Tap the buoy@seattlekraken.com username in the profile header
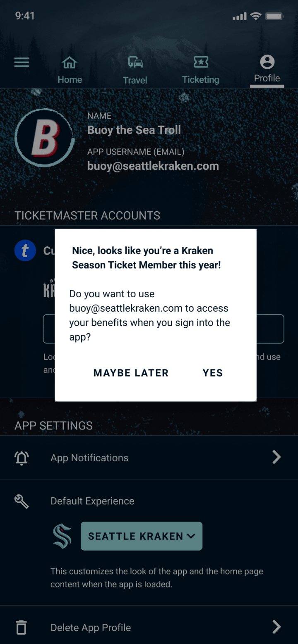This screenshot has width=298, height=644. (153, 166)
